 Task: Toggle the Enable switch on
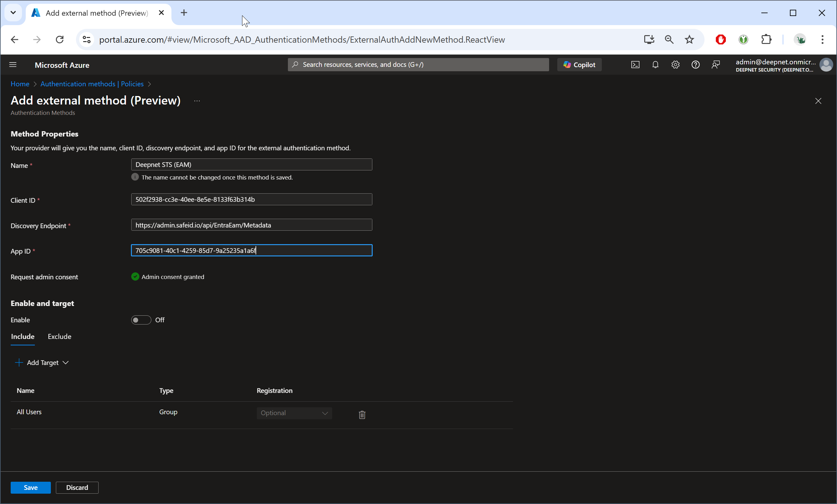[141, 320]
